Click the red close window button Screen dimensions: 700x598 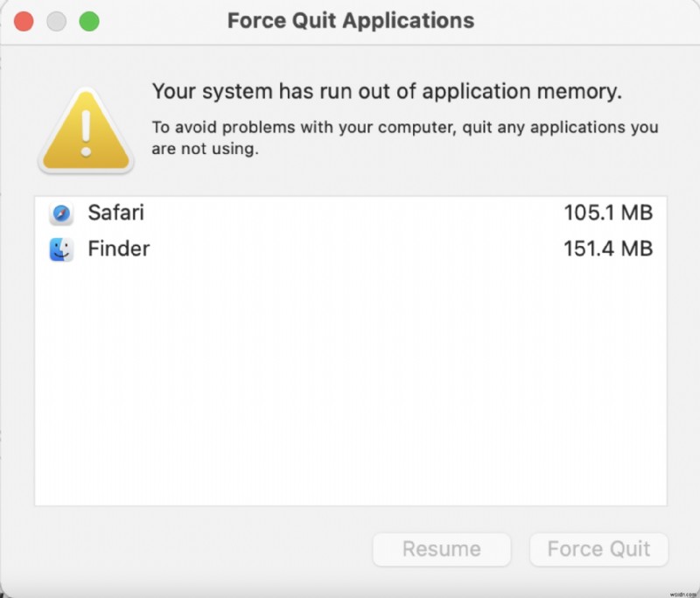(x=24, y=20)
